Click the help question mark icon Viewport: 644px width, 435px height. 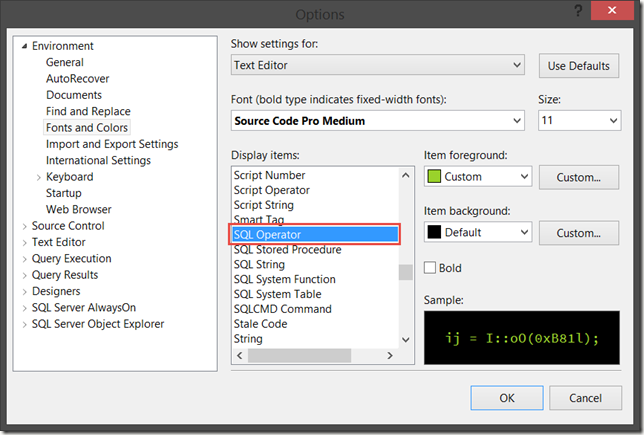[x=578, y=10]
